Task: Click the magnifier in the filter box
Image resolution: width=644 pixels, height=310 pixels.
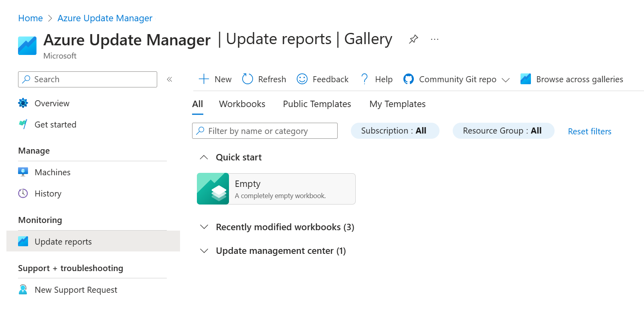Action: tap(200, 131)
